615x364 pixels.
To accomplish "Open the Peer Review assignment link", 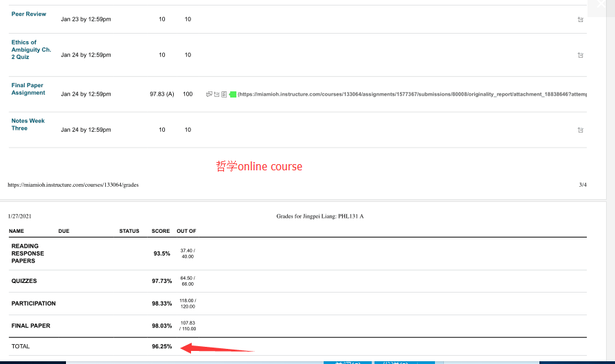I will (x=29, y=14).
